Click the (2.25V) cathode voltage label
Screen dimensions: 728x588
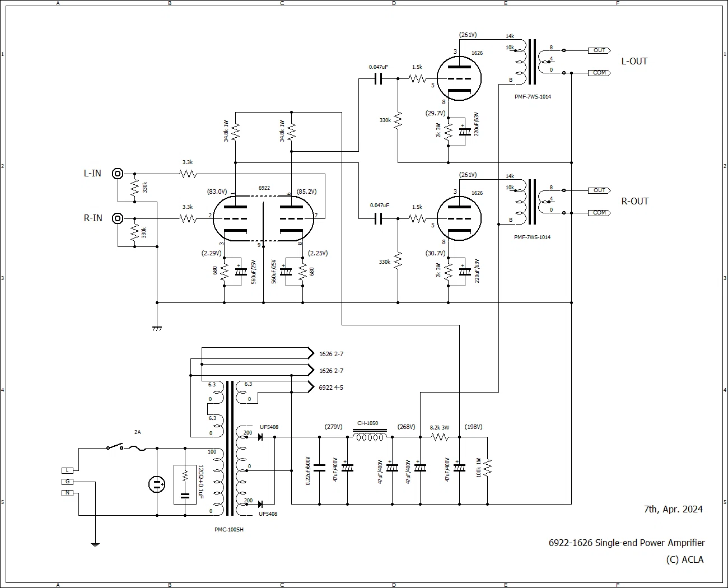tap(318, 253)
